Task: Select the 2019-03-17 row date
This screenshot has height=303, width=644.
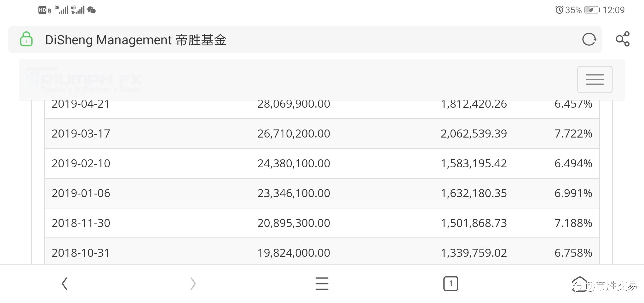Action: click(81, 134)
